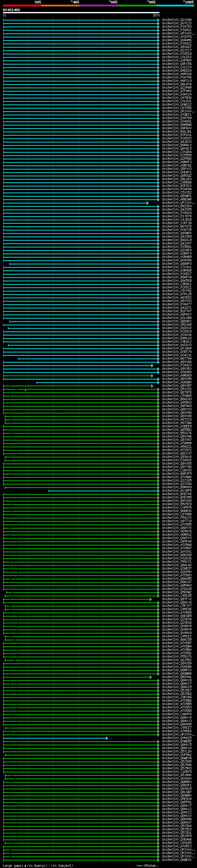Click the red 20% identity color bar
The height and width of the screenshot is (868, 197).
(22, 6)
